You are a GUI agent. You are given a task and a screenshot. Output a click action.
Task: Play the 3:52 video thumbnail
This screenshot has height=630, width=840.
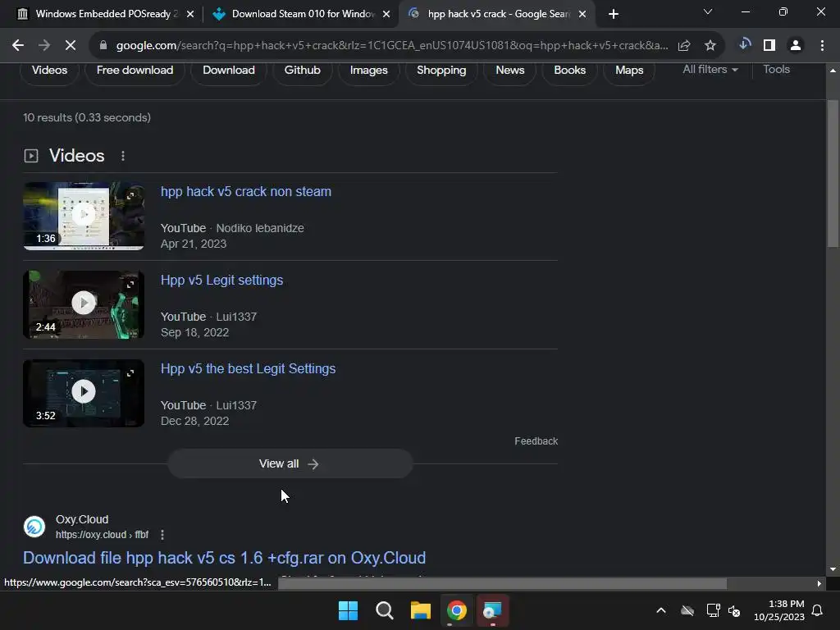pyautogui.click(x=84, y=393)
